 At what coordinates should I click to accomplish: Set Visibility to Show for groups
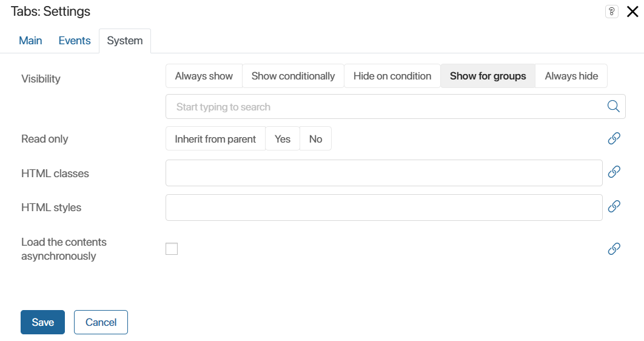coord(488,76)
